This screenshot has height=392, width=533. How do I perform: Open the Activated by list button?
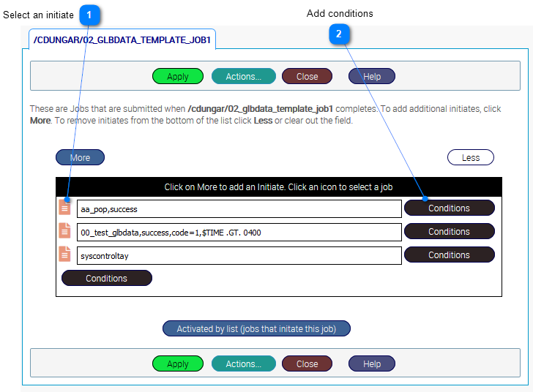(x=256, y=328)
